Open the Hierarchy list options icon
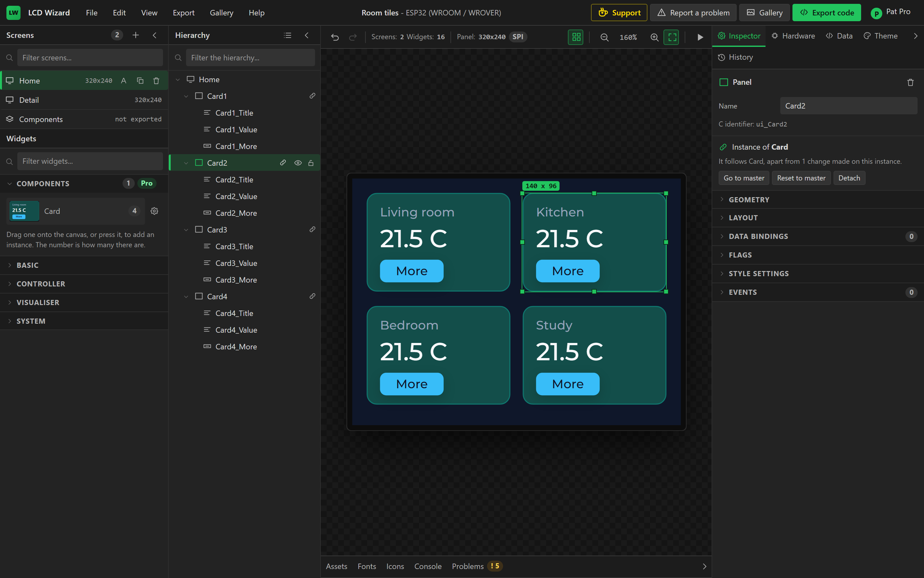 pyautogui.click(x=287, y=35)
